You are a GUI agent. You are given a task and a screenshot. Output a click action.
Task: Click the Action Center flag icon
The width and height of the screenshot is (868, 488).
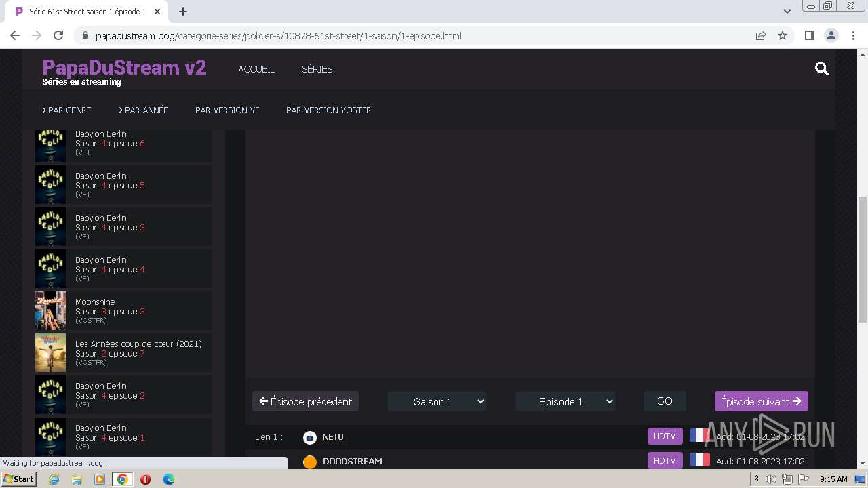click(802, 479)
